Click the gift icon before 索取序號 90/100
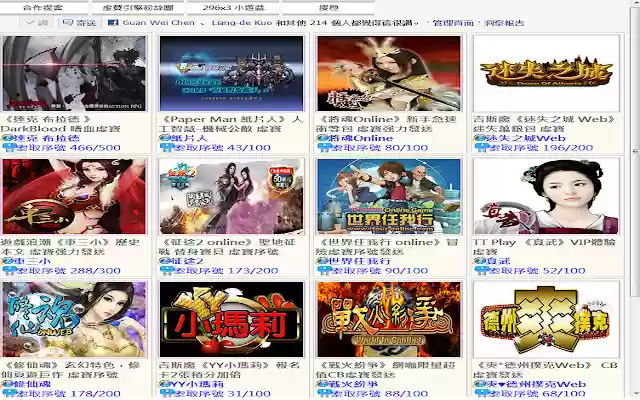This screenshot has width=640, height=400. click(324, 271)
